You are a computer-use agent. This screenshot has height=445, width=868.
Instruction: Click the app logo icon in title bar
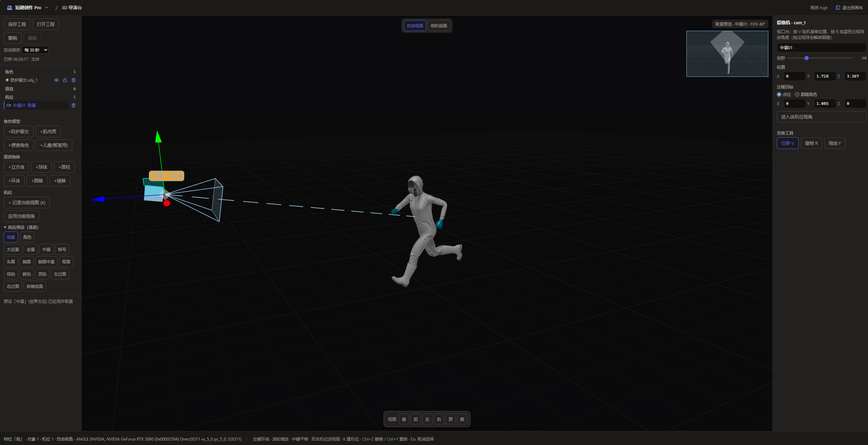click(x=10, y=8)
